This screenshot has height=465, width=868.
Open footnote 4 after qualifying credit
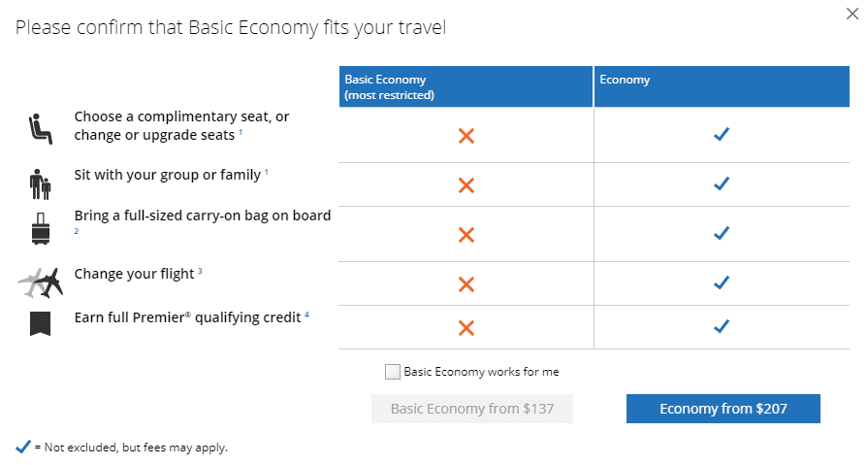(306, 315)
